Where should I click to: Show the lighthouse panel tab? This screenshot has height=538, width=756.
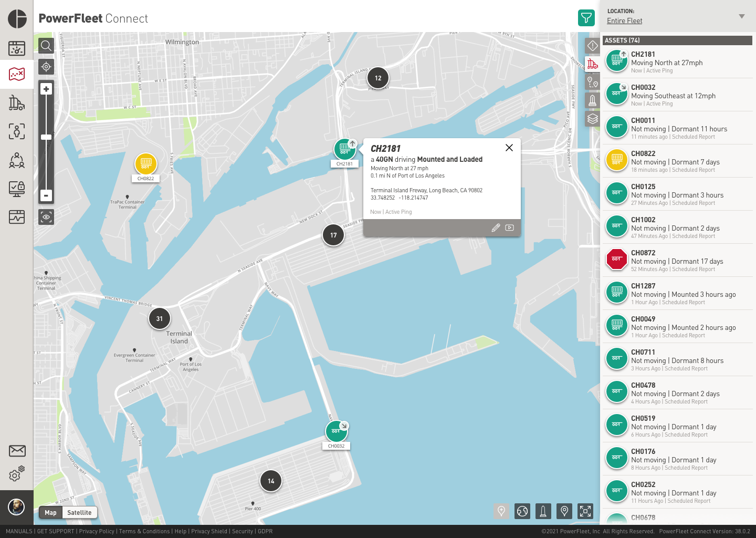click(593, 100)
